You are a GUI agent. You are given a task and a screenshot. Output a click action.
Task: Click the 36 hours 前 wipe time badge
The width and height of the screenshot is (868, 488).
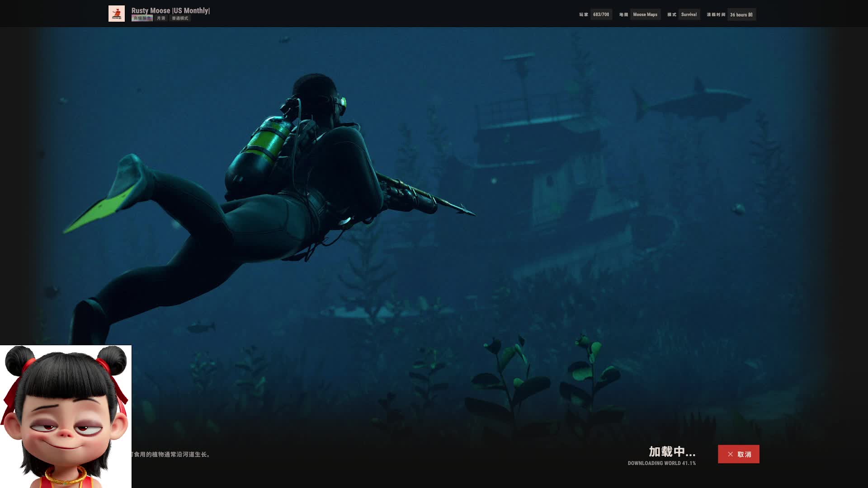coord(741,14)
